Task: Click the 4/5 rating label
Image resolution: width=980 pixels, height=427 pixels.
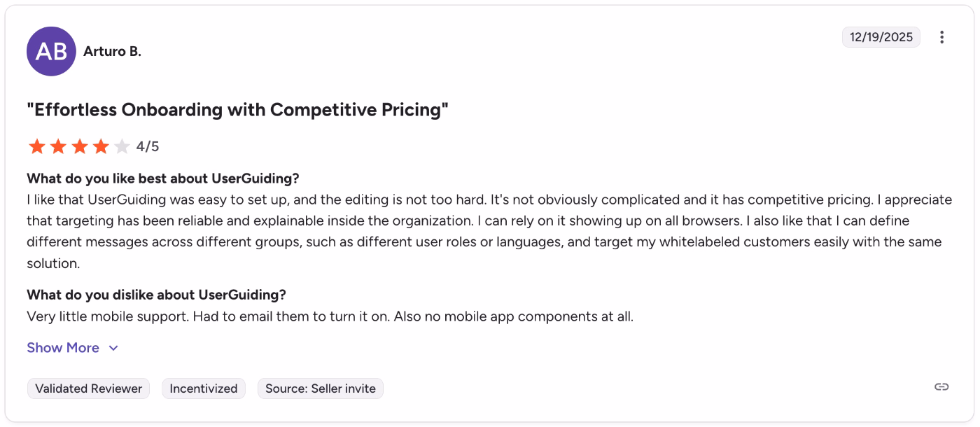Action: [x=148, y=146]
